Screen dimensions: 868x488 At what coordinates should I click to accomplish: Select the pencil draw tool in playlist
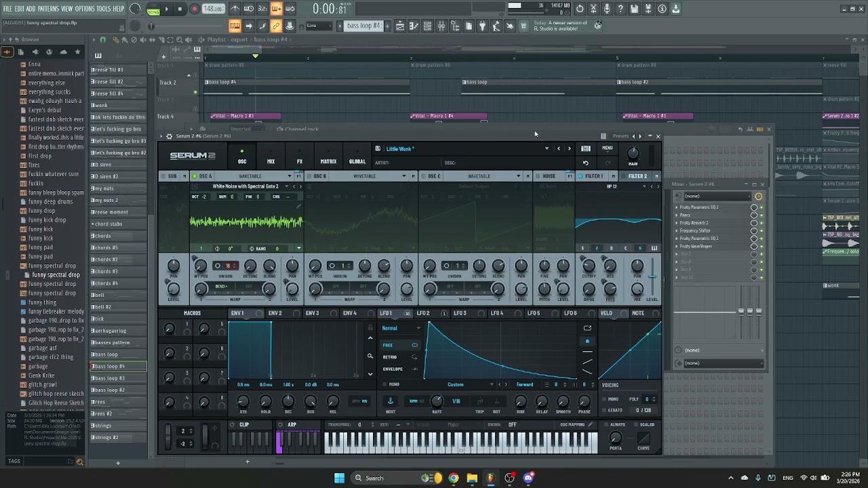click(x=116, y=39)
